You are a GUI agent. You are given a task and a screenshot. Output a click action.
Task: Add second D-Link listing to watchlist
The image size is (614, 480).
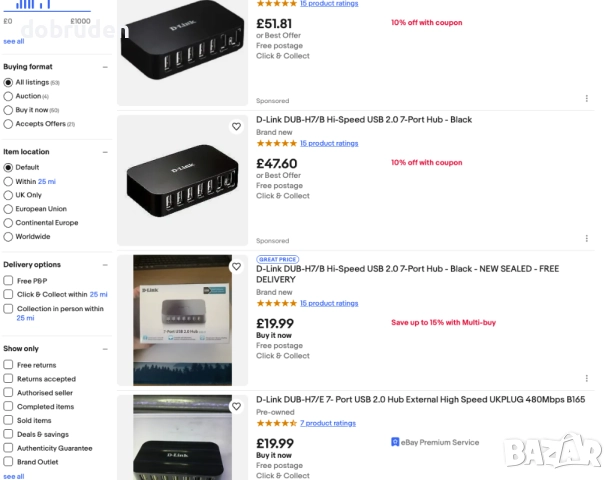tap(236, 127)
